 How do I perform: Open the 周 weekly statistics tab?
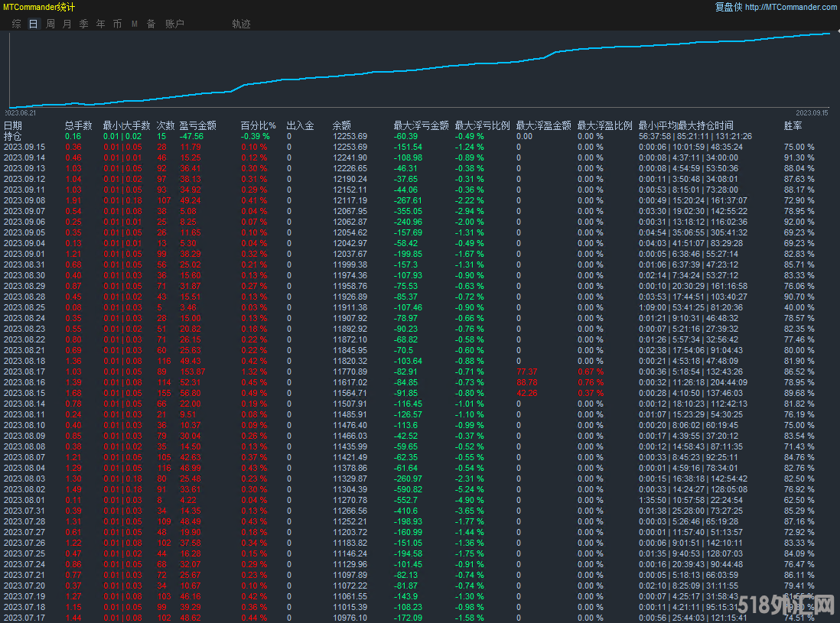(x=50, y=24)
